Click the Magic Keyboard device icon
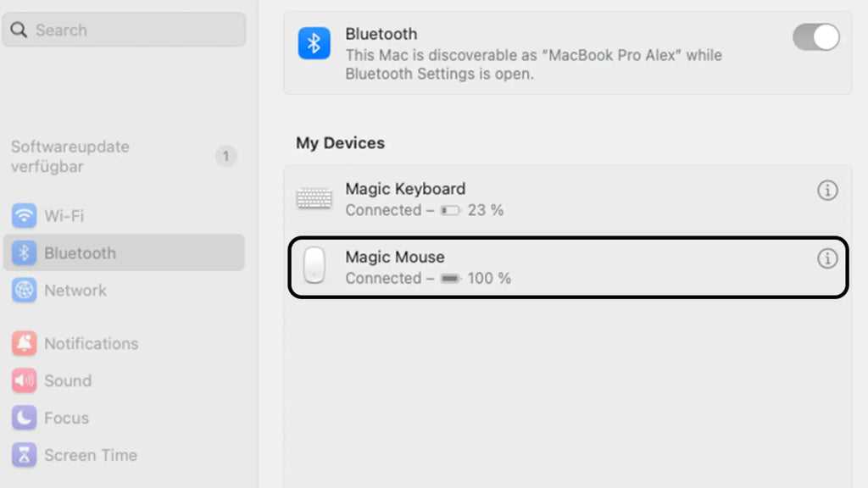868x488 pixels. pos(314,199)
